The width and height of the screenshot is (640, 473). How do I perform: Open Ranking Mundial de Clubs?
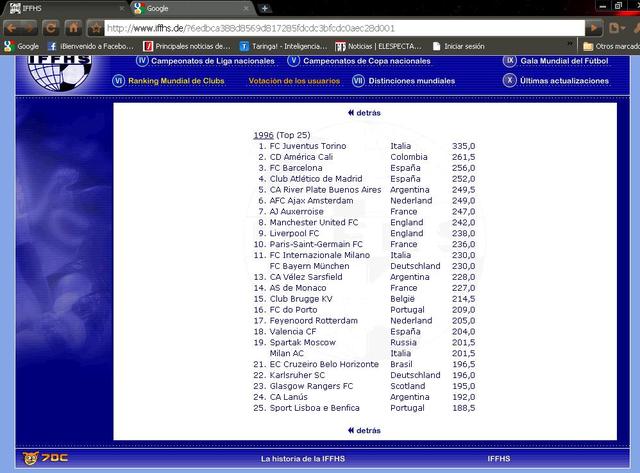coord(176,81)
